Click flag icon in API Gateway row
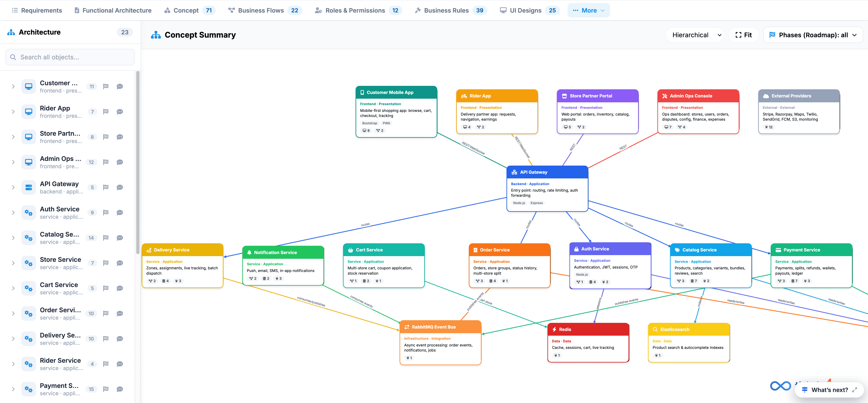The width and height of the screenshot is (868, 403). (x=105, y=188)
